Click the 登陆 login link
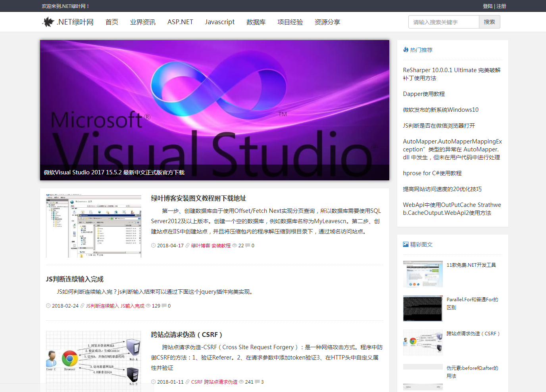The image size is (546, 392). click(x=488, y=6)
